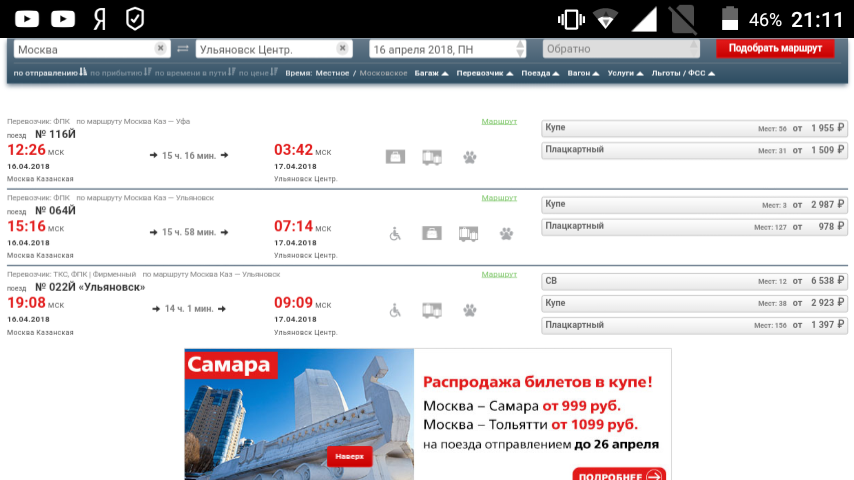Clear the Ульяновск Центр. destination field

coord(342,48)
